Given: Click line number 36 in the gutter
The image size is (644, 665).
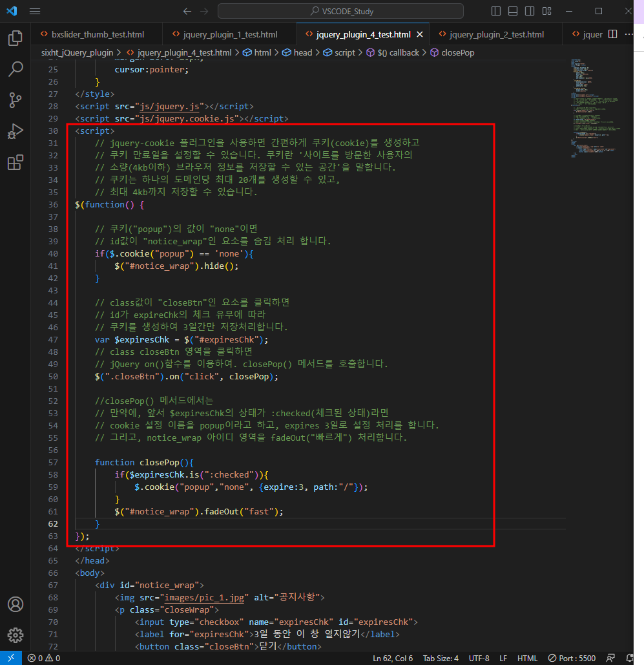Looking at the screenshot, I should coord(53,204).
